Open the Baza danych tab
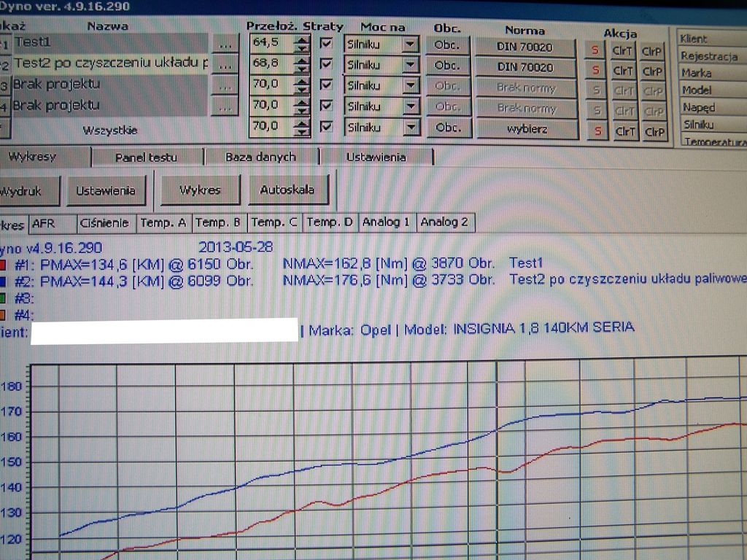The height and width of the screenshot is (560, 747). pos(260,157)
